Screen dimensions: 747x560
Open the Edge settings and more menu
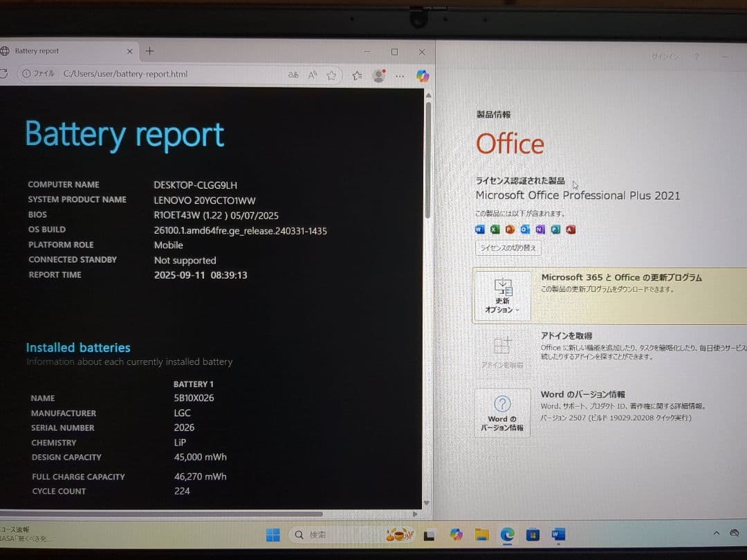[400, 75]
